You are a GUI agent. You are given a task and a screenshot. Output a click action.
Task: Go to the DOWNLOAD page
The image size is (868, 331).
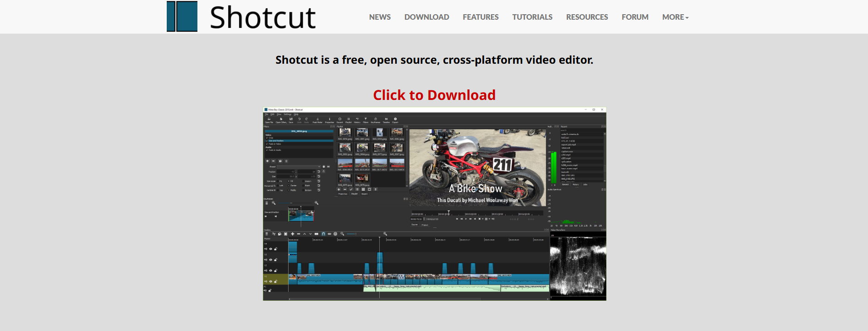tap(426, 17)
